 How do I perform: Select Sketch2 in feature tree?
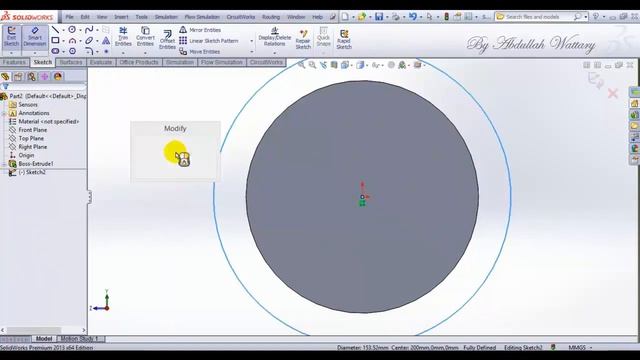pos(32,172)
